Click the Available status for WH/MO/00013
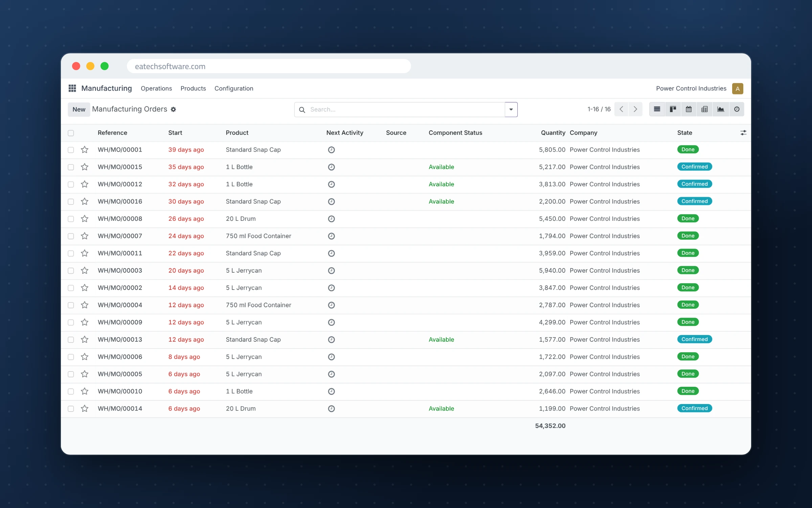The width and height of the screenshot is (812, 508). [441, 340]
